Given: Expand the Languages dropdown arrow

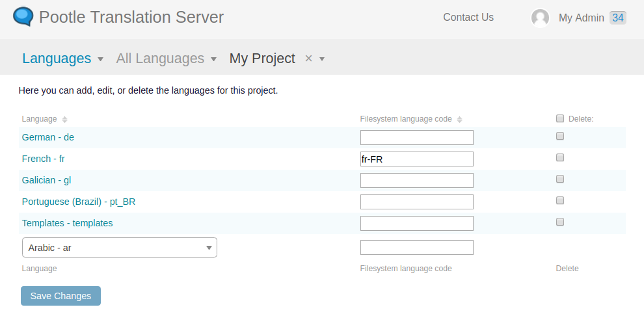Looking at the screenshot, I should 101,59.
